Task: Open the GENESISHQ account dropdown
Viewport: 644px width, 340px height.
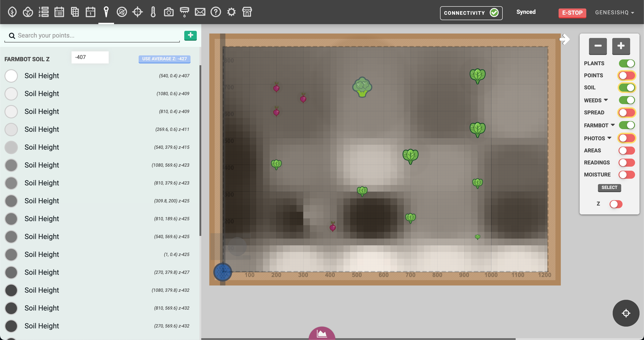Action: point(615,12)
